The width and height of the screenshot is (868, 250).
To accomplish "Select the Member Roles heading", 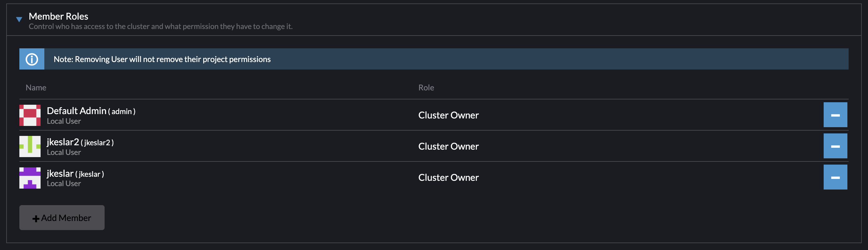I will pyautogui.click(x=58, y=16).
